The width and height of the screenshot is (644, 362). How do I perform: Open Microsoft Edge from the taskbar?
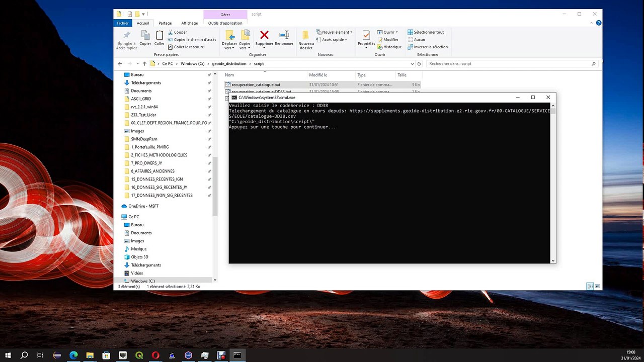tap(73, 355)
